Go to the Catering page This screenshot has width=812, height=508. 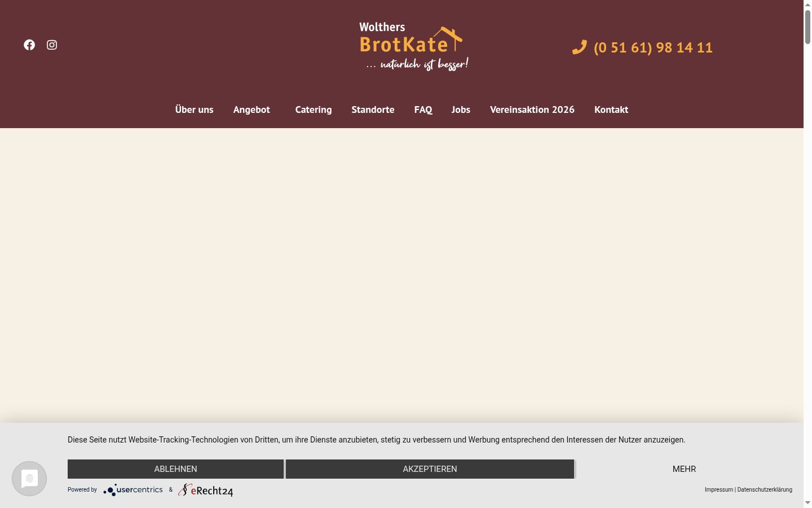coord(314,110)
